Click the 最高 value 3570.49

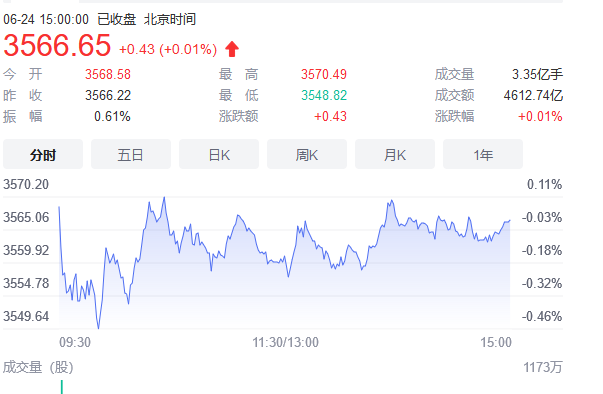coord(324,74)
